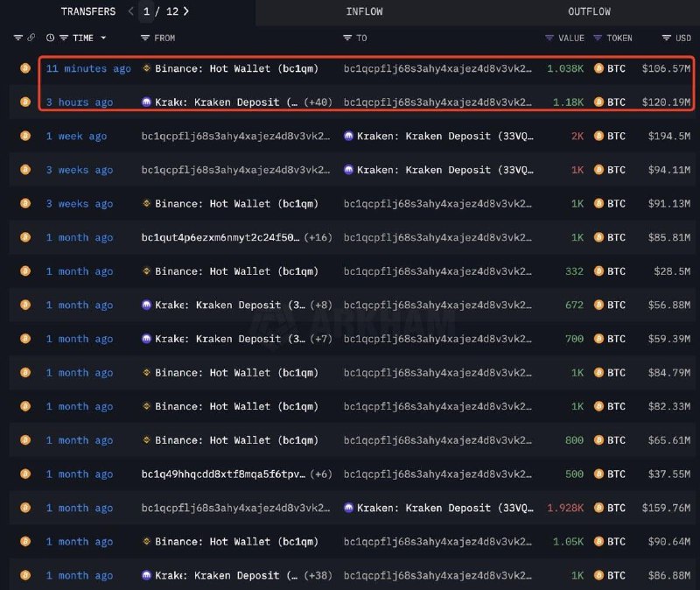Open the 11 minutes ago transaction
700x590 pixels.
point(88,68)
